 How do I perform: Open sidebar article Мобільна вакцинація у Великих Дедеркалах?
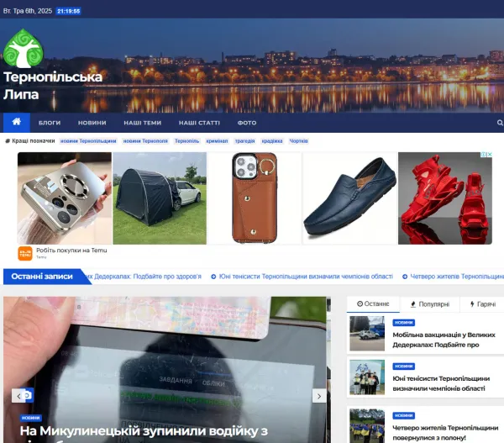[x=444, y=340]
